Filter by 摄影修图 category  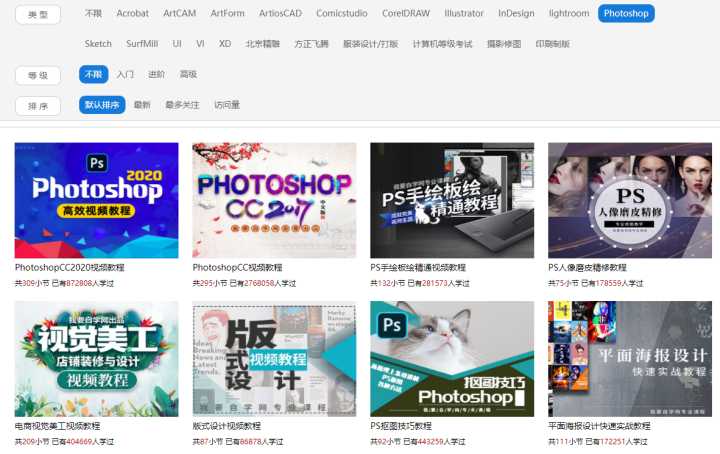[504, 44]
